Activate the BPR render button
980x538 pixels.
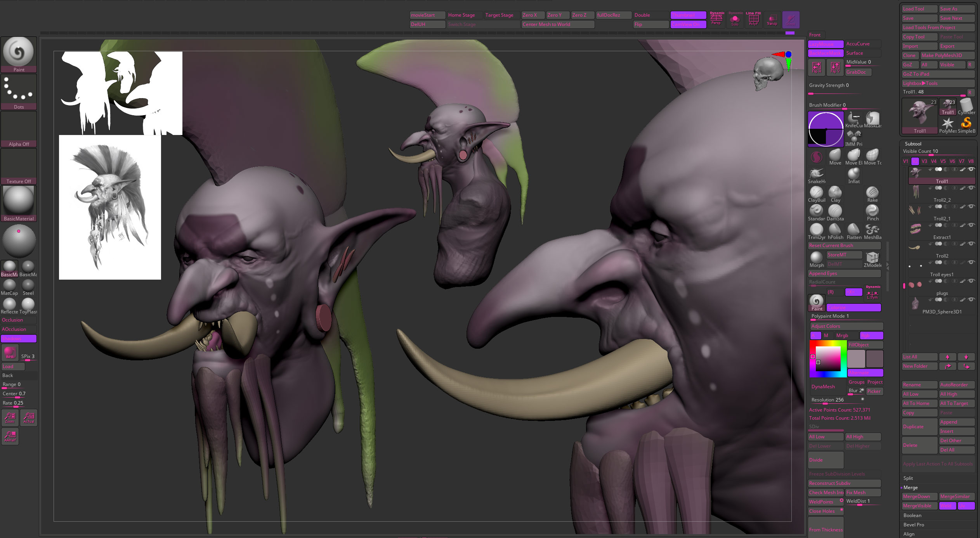[x=10, y=353]
